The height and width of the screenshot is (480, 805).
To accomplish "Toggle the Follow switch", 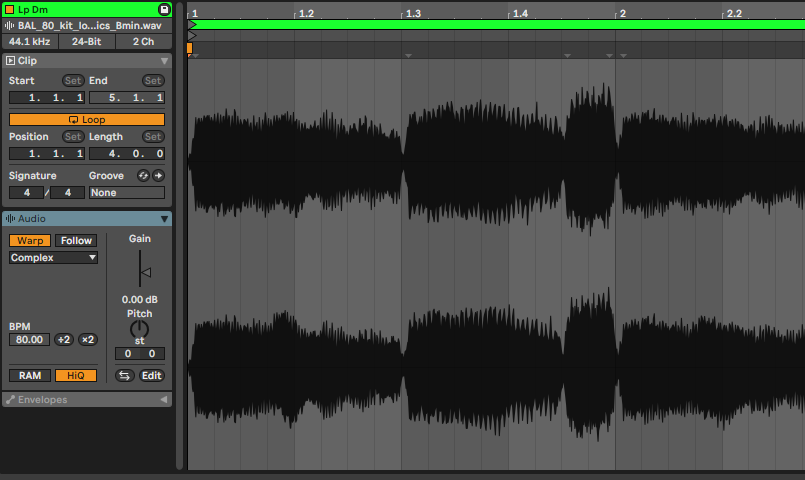I will click(76, 240).
